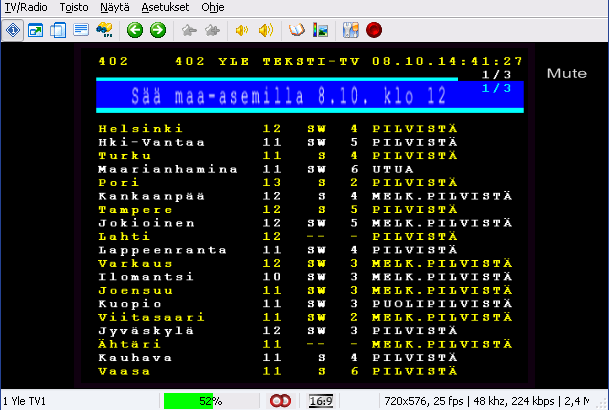Click temperature 13 in the Pori row
This screenshot has width=610, height=412.
(272, 182)
